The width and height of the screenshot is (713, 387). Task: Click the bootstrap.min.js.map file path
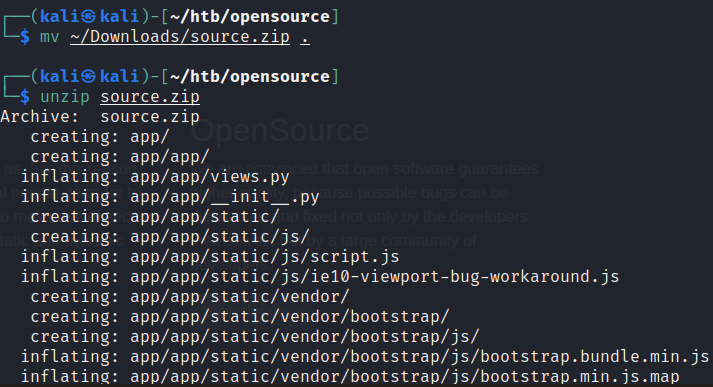click(x=405, y=377)
